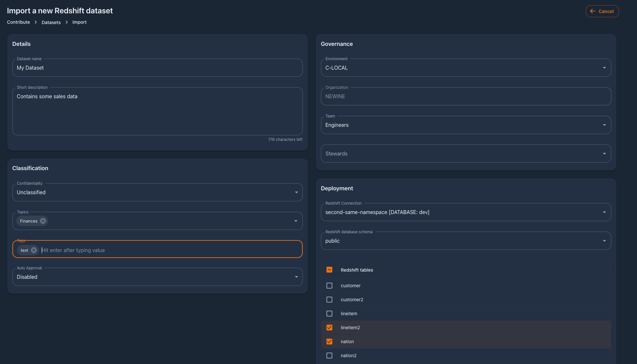Image resolution: width=637 pixels, height=364 pixels.
Task: Open the Team dropdown showing Engineers
Action: pos(466,125)
